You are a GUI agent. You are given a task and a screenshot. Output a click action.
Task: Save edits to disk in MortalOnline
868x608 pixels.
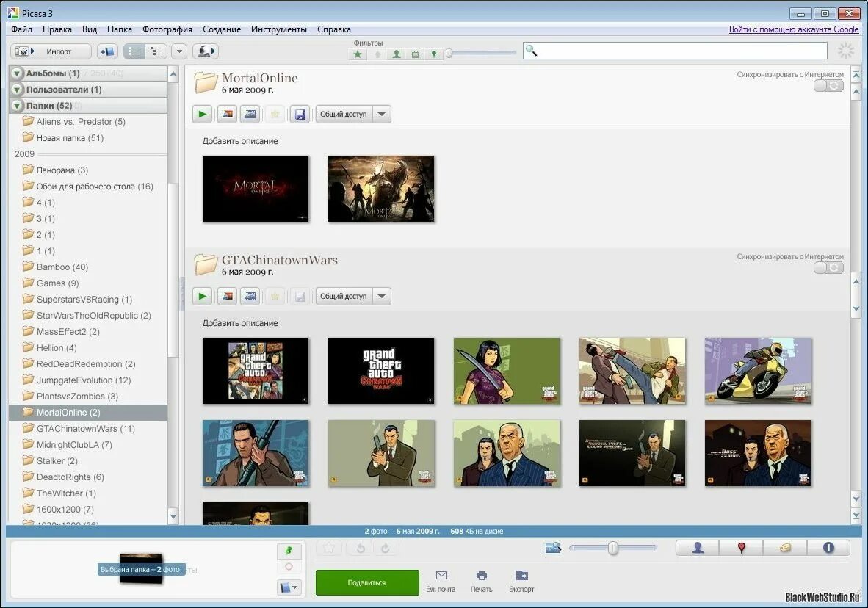[300, 114]
